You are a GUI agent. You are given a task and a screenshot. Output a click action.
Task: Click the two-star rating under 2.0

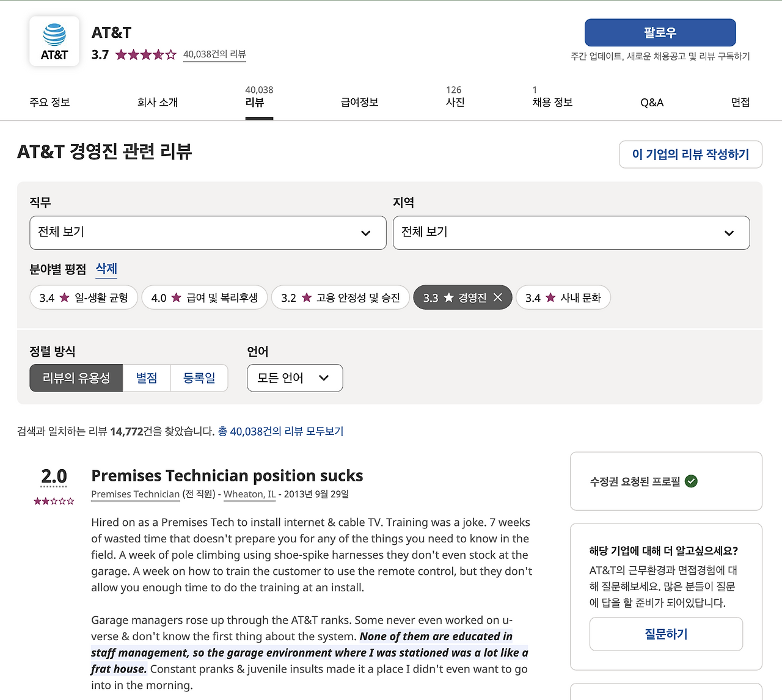click(x=54, y=501)
